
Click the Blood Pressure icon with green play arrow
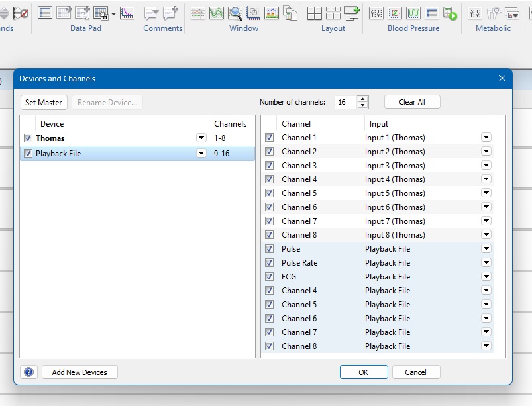coord(451,13)
